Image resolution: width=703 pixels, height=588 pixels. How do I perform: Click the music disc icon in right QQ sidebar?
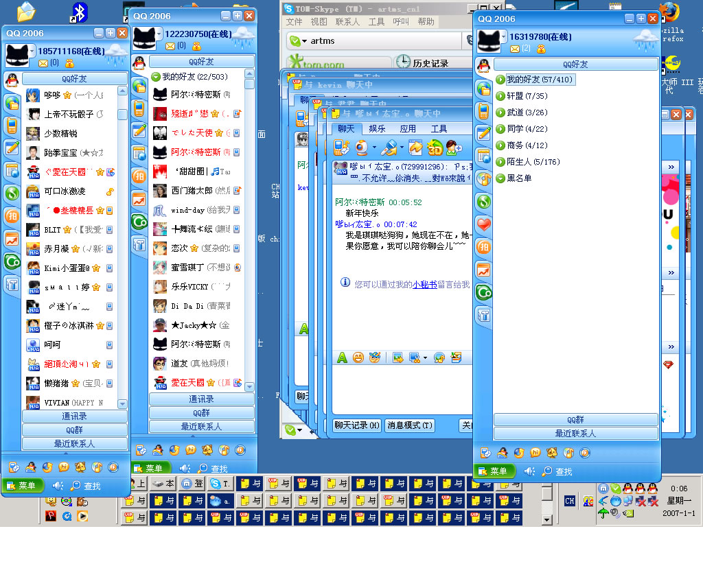[484, 179]
